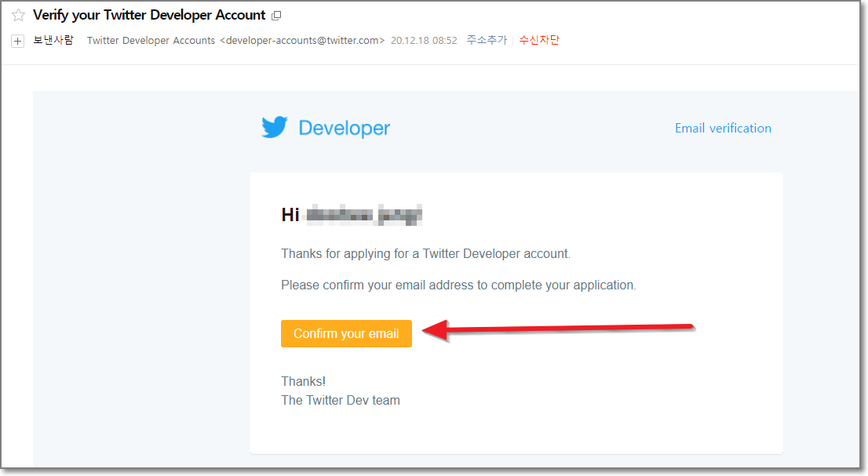The width and height of the screenshot is (868, 476).
Task: Star the Verify your Twitter Developer Account email
Action: click(18, 16)
